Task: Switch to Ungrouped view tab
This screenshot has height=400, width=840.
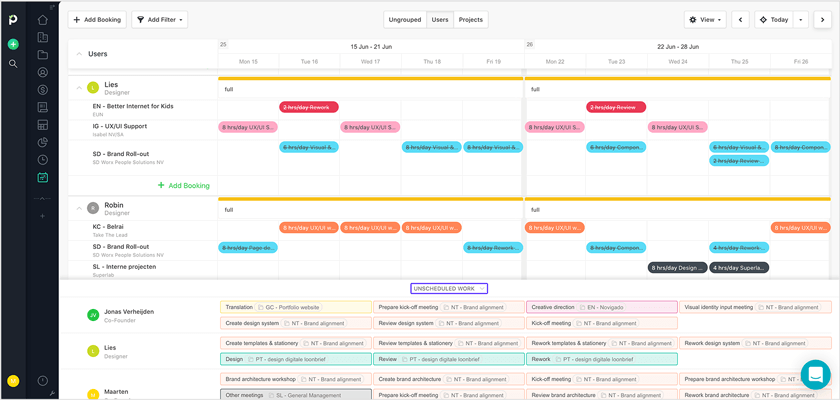Action: (x=405, y=20)
